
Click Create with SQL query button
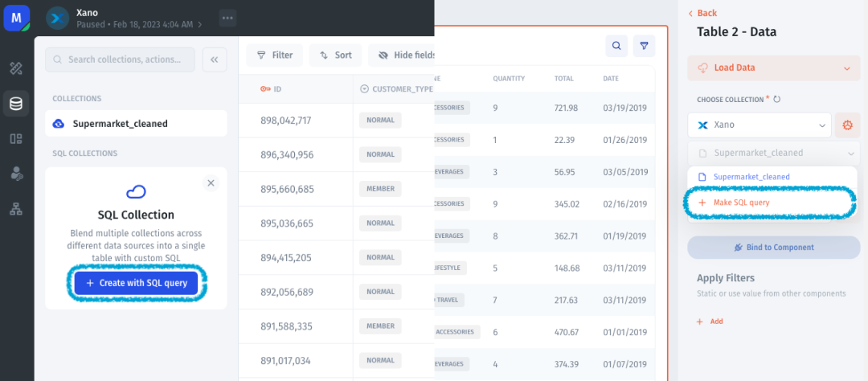pyautogui.click(x=136, y=283)
